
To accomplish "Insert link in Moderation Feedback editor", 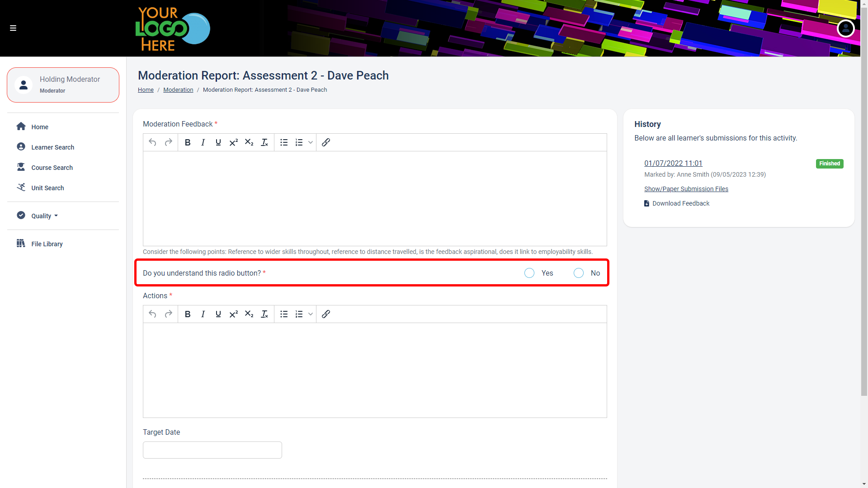I will 326,142.
